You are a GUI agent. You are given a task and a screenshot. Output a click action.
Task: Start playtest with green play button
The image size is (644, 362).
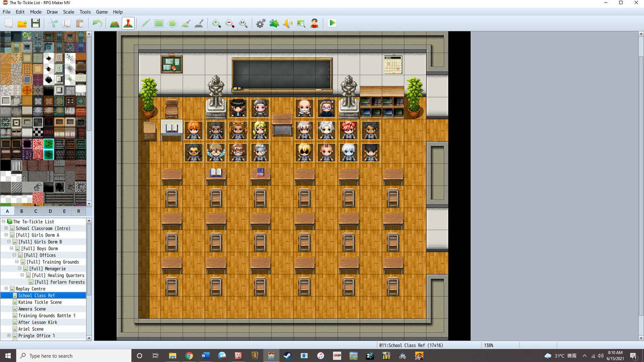[332, 23]
